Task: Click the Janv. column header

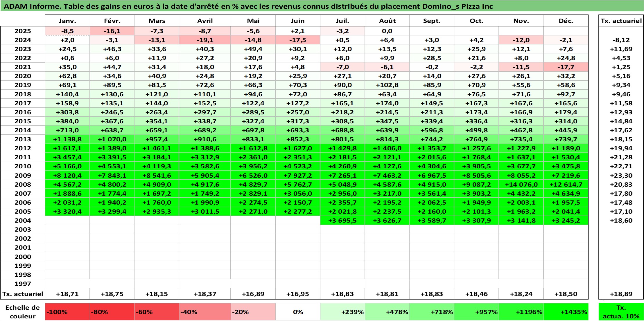Action: tap(67, 21)
